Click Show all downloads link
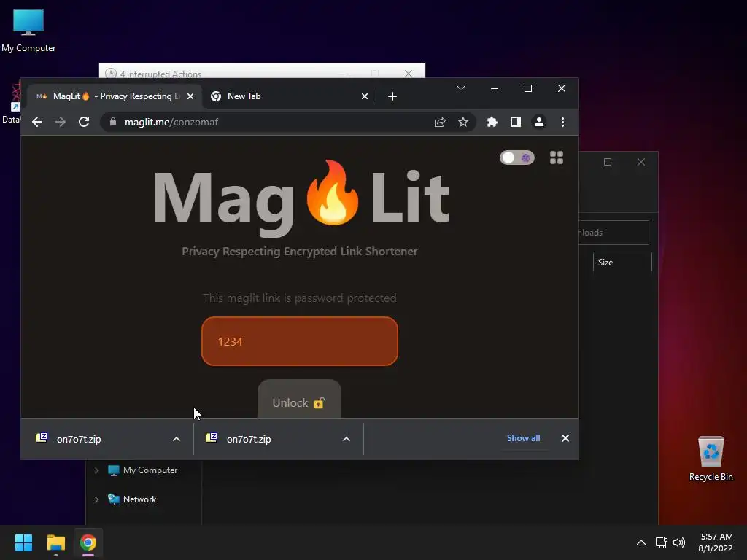 (523, 438)
